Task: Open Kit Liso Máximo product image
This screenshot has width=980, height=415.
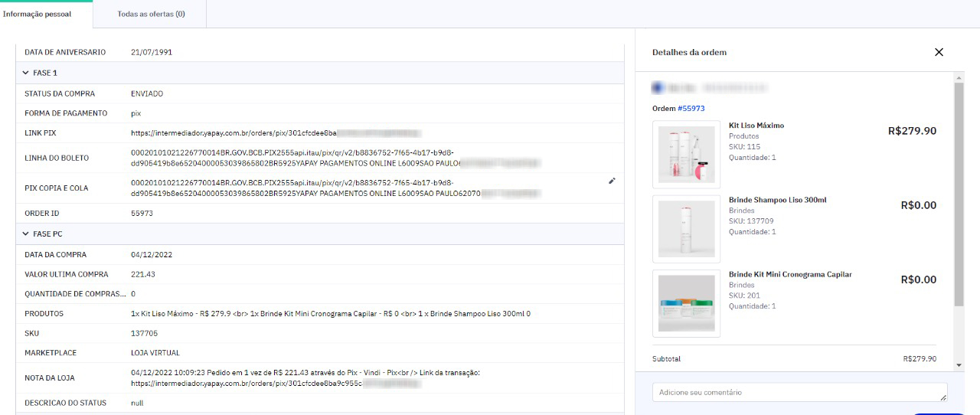Action: pos(686,154)
